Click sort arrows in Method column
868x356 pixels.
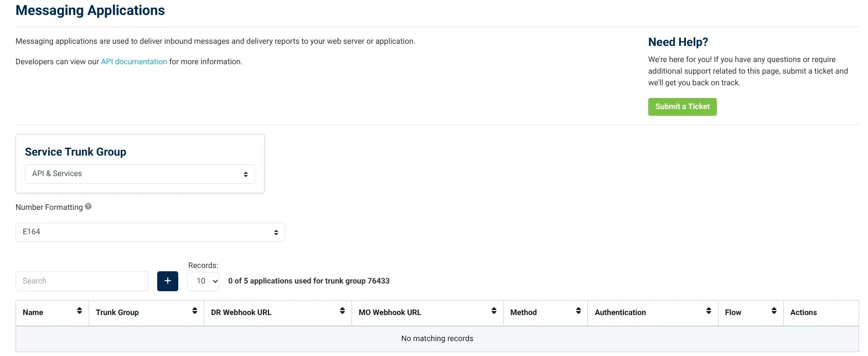click(x=578, y=312)
